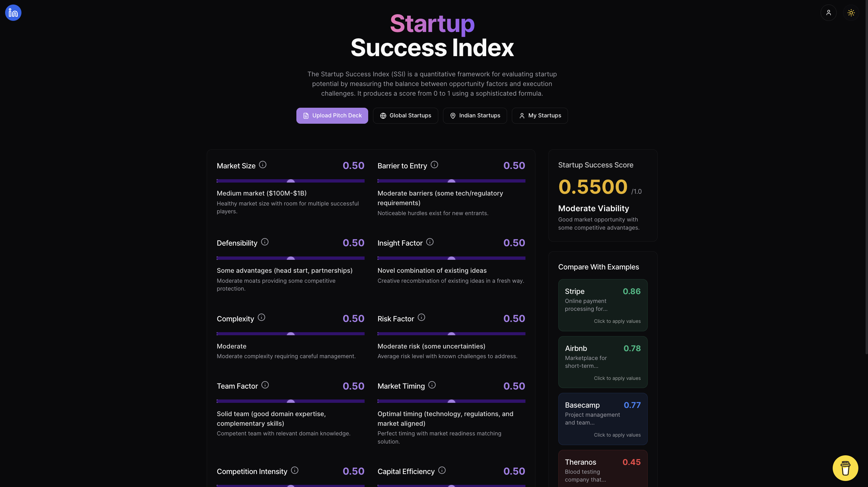Click the Risk Factor info icon
868x487 pixels.
pos(422,317)
